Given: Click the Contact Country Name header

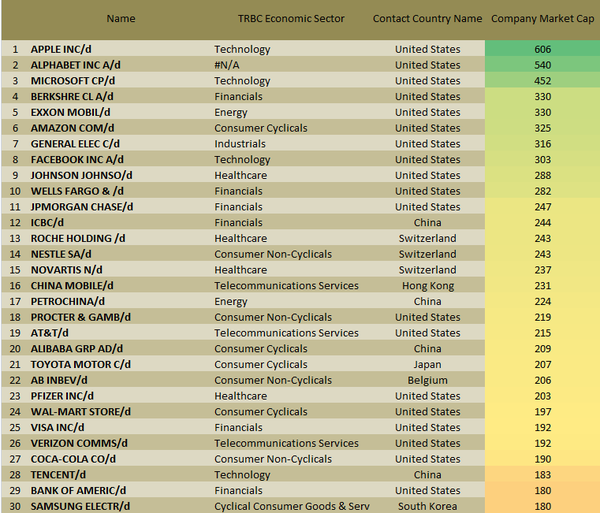Looking at the screenshot, I should [427, 18].
